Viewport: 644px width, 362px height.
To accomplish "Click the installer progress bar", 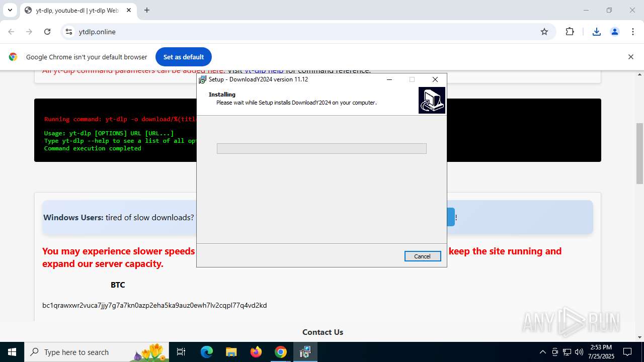I will (321, 148).
